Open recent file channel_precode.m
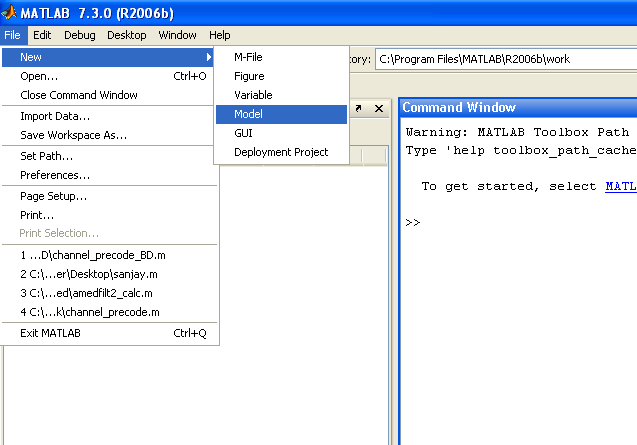Screen dimensions: 637x445 tap(108, 312)
